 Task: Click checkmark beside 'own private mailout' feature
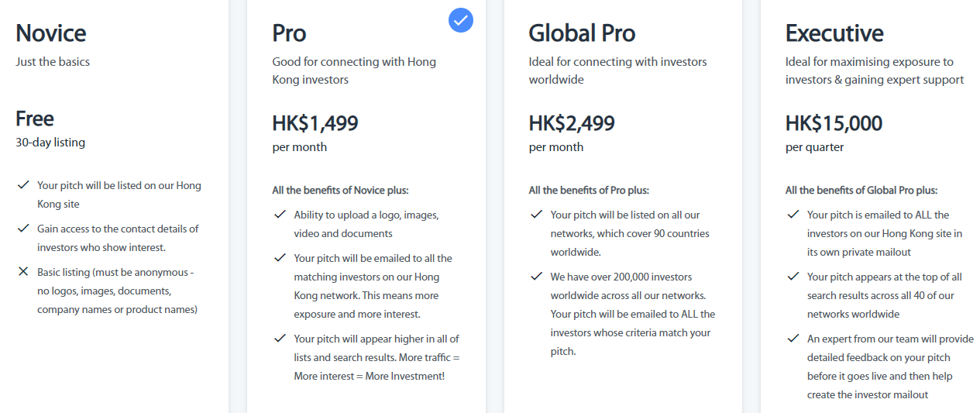point(793,215)
